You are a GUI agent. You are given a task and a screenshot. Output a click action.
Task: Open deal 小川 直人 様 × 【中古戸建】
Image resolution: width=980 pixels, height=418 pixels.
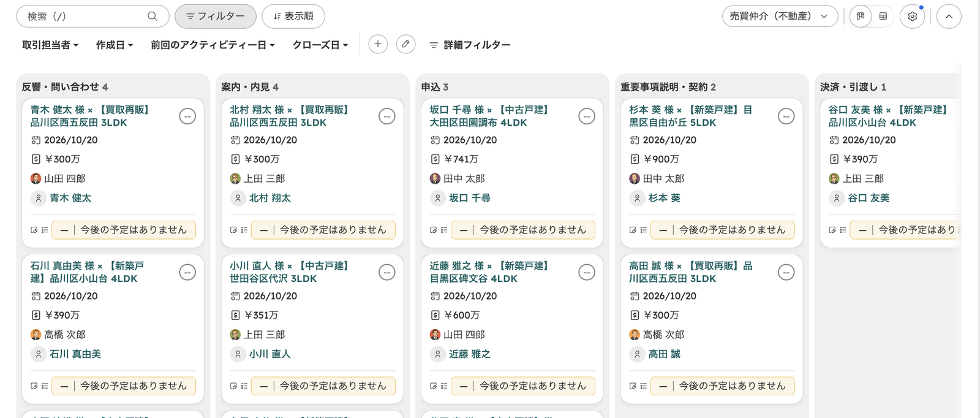(290, 272)
